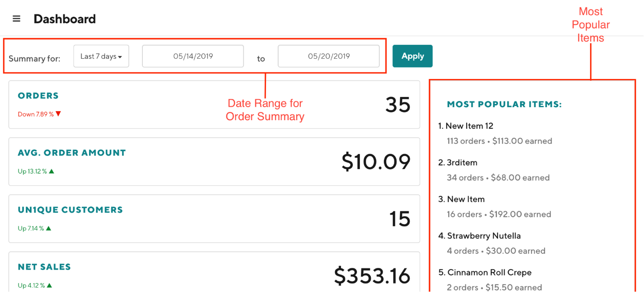Click the 'Summary for:' label

coord(34,59)
